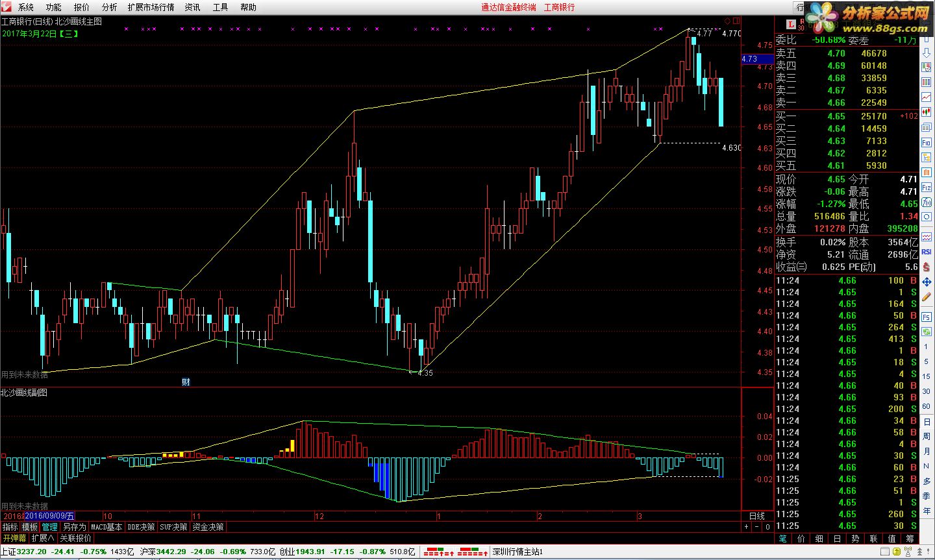Switch to the 筹 chips tab
935x560 pixels.
click(910, 539)
